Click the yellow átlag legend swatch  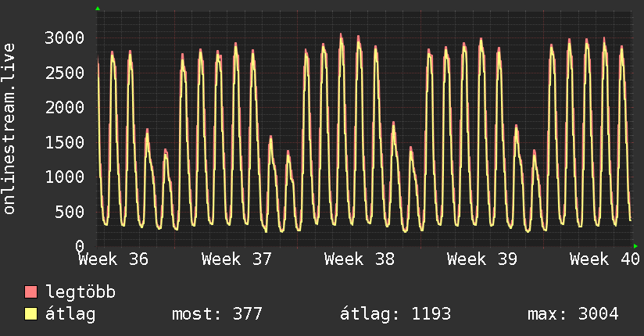tap(30, 314)
